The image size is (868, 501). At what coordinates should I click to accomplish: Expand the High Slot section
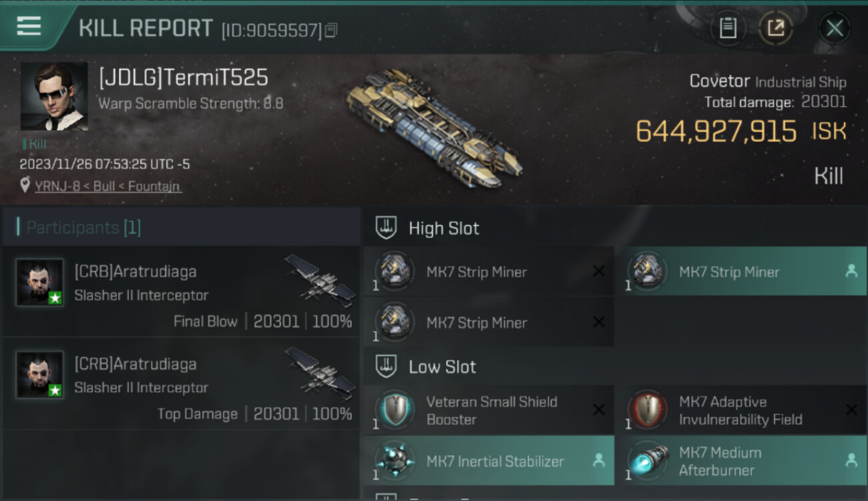(x=444, y=228)
